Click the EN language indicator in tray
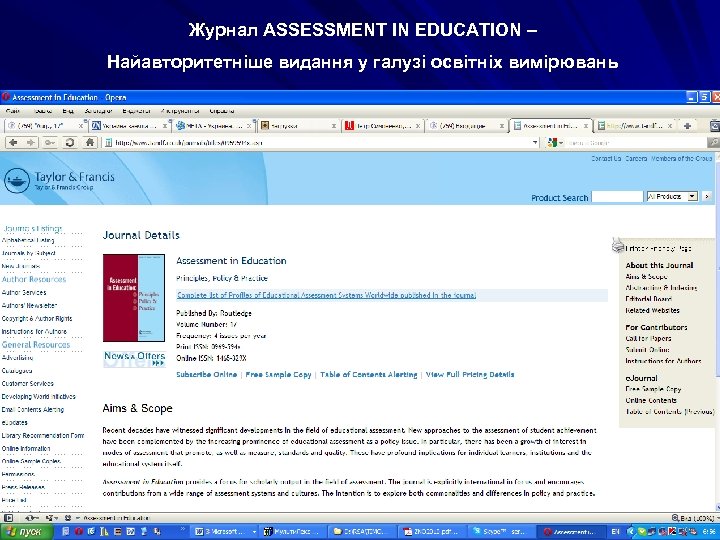Image resolution: width=720 pixels, height=540 pixels. pyautogui.click(x=615, y=532)
